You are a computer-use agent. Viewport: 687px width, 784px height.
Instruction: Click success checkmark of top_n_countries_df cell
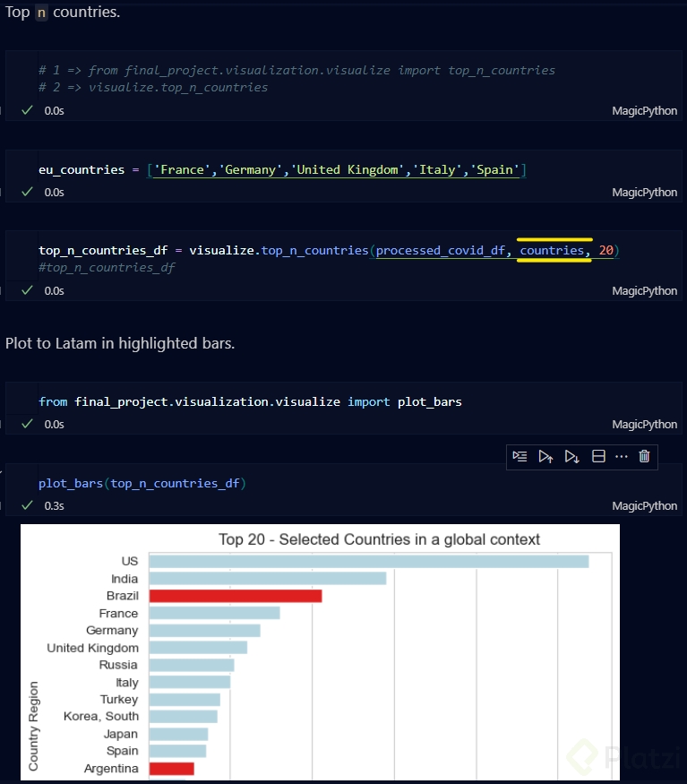pyautogui.click(x=27, y=290)
